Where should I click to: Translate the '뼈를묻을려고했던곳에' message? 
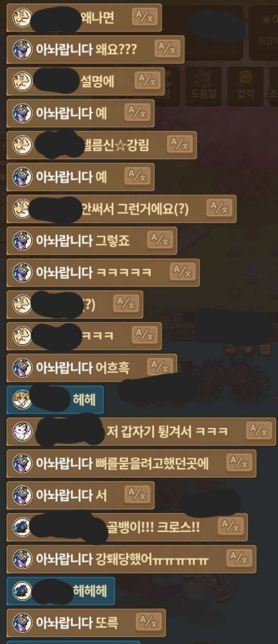[239, 463]
